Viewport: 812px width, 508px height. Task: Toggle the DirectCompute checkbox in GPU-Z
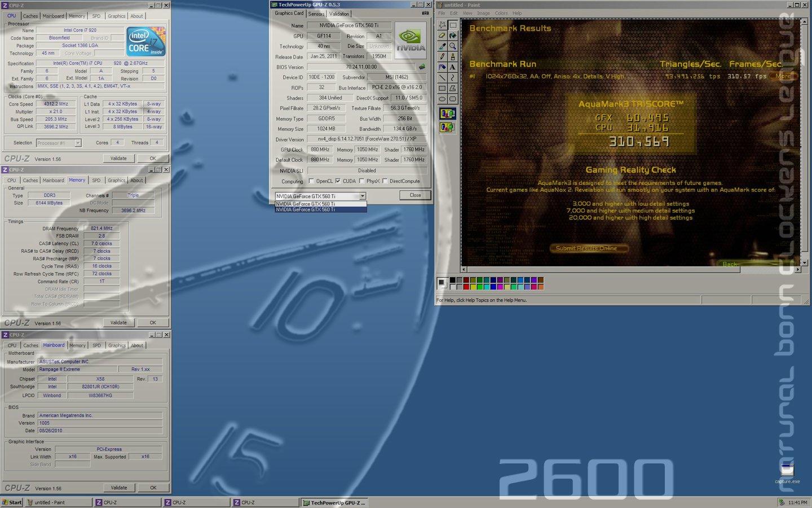tap(385, 181)
